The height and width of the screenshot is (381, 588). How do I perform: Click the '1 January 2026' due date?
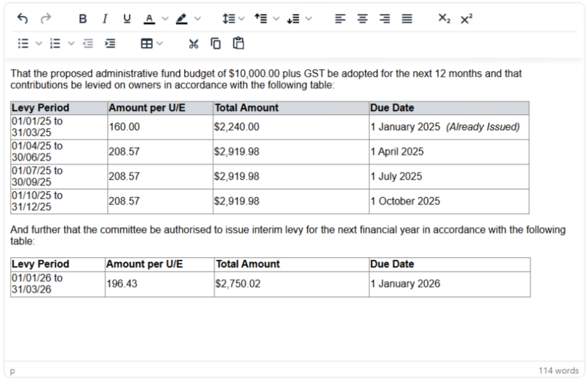(x=405, y=284)
